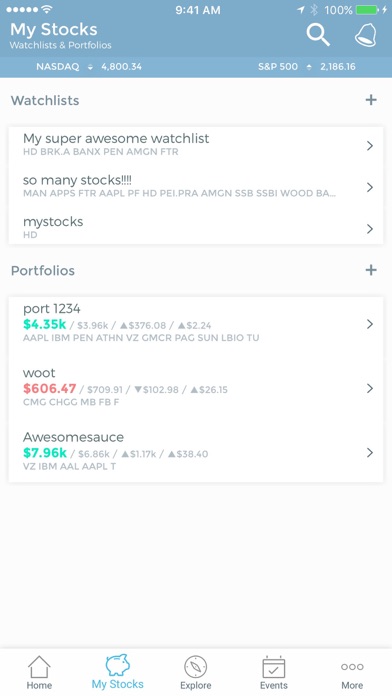The width and height of the screenshot is (392, 696).
Task: Open Events calendar icon
Action: click(x=273, y=672)
